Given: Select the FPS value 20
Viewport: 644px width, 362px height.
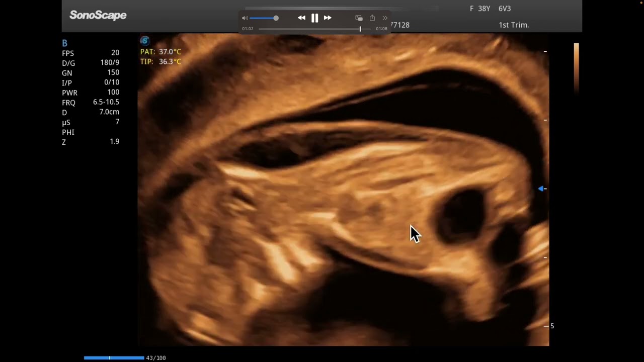Looking at the screenshot, I should click(115, 53).
